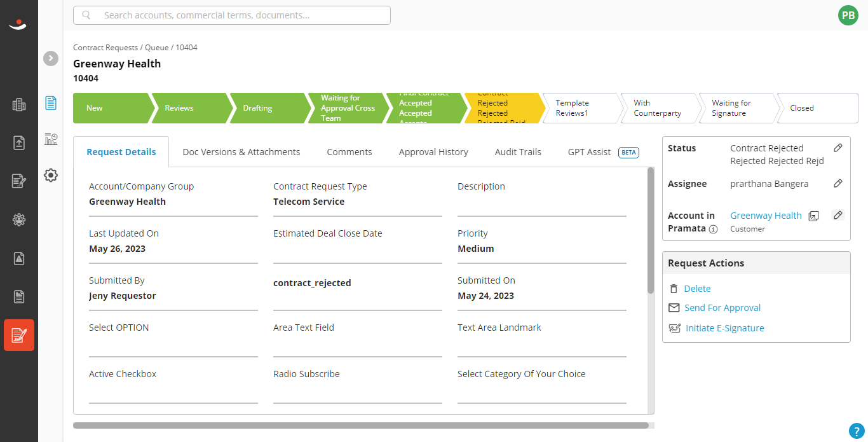Click the Text Area Landmark field

pyautogui.click(x=542, y=339)
